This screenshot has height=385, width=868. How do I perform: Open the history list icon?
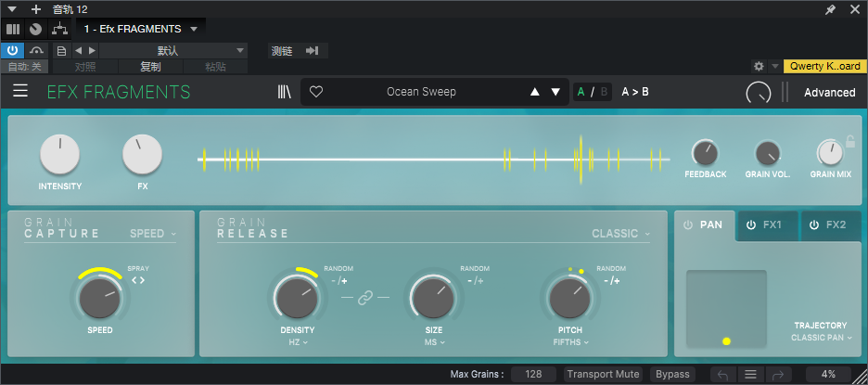tap(750, 375)
